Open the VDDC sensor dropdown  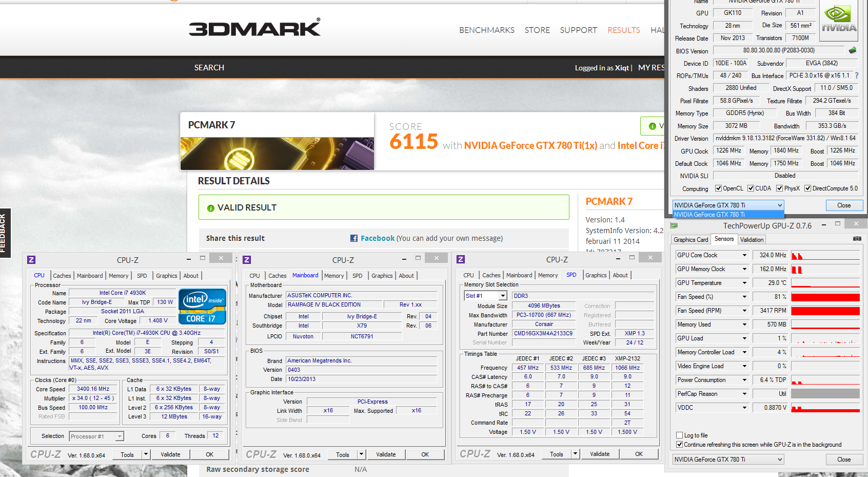pyautogui.click(x=744, y=408)
